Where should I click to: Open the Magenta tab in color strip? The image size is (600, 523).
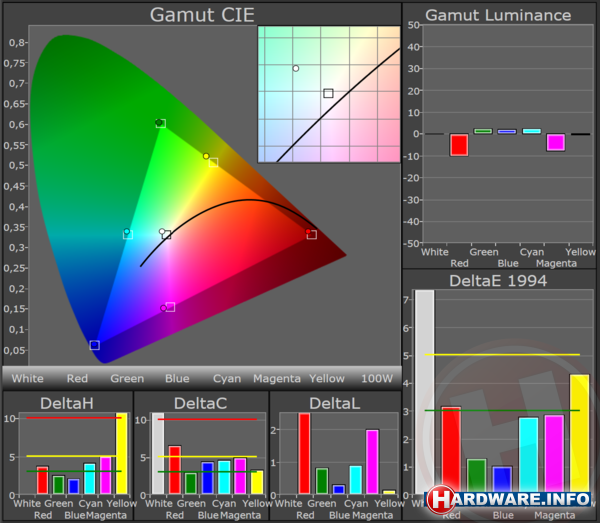[x=277, y=379]
